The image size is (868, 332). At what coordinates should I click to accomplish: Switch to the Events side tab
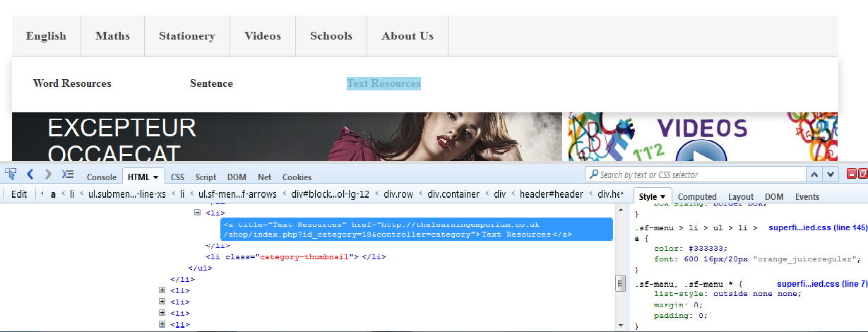click(807, 197)
